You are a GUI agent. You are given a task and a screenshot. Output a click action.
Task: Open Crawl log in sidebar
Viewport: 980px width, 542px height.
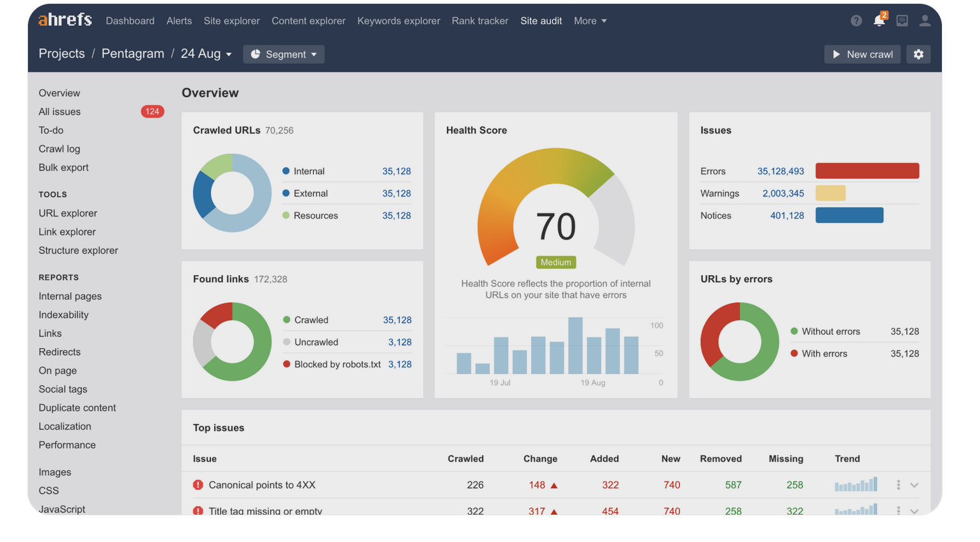59,149
